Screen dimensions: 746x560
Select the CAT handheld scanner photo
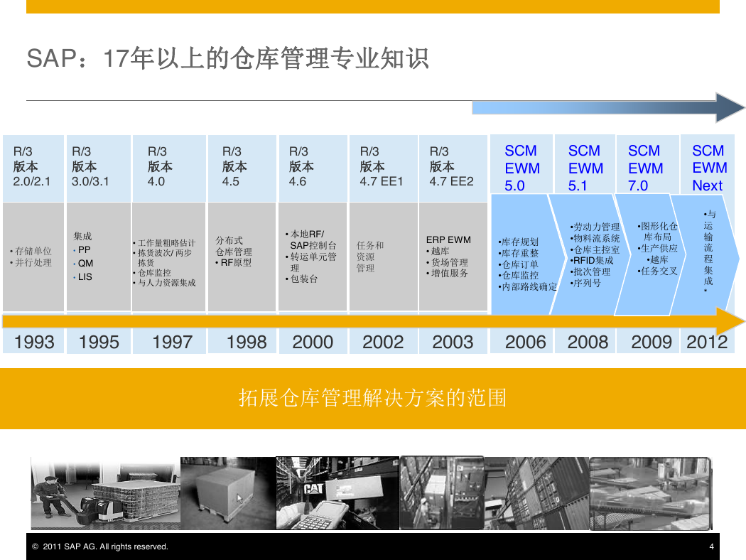337,493
